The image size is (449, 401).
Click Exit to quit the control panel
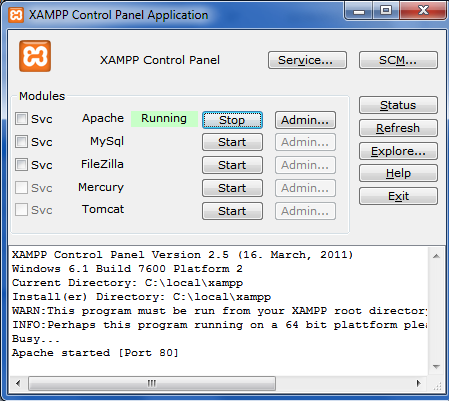[x=398, y=196]
